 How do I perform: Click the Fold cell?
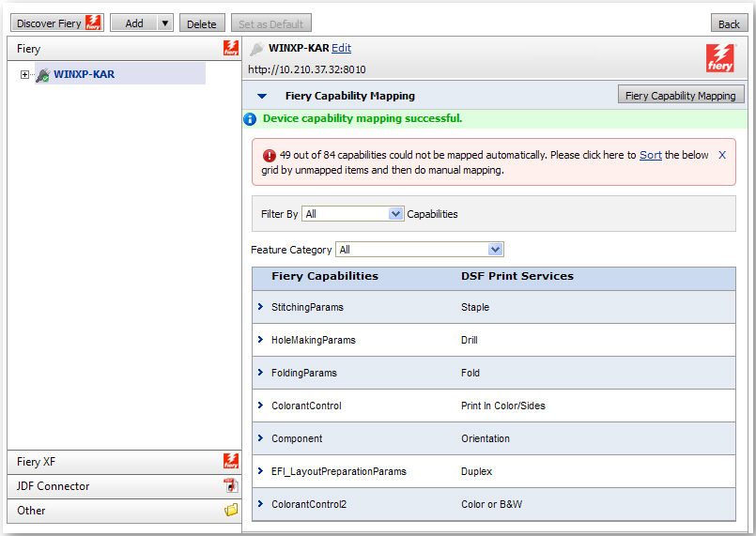click(471, 373)
